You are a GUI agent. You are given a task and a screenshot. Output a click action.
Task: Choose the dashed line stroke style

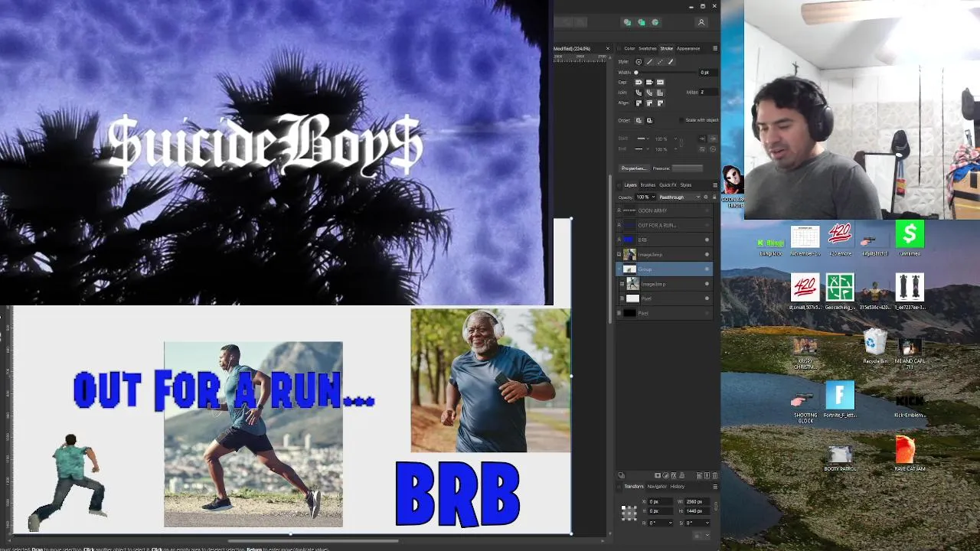[660, 62]
